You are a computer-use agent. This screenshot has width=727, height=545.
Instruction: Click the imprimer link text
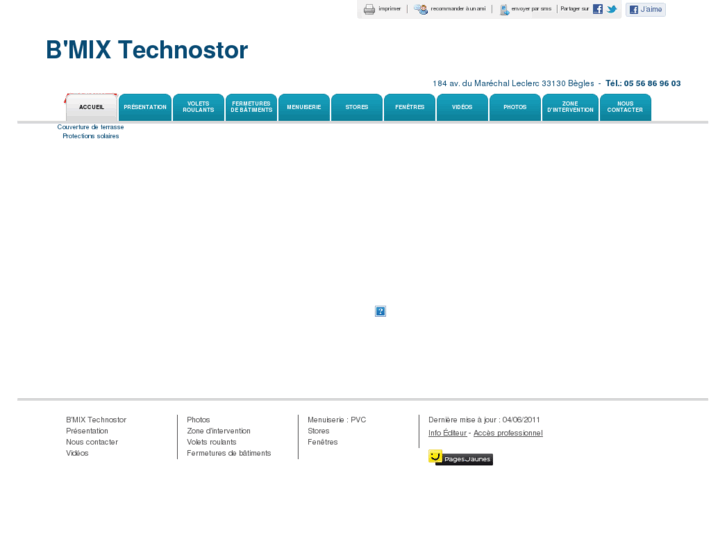point(389,9)
